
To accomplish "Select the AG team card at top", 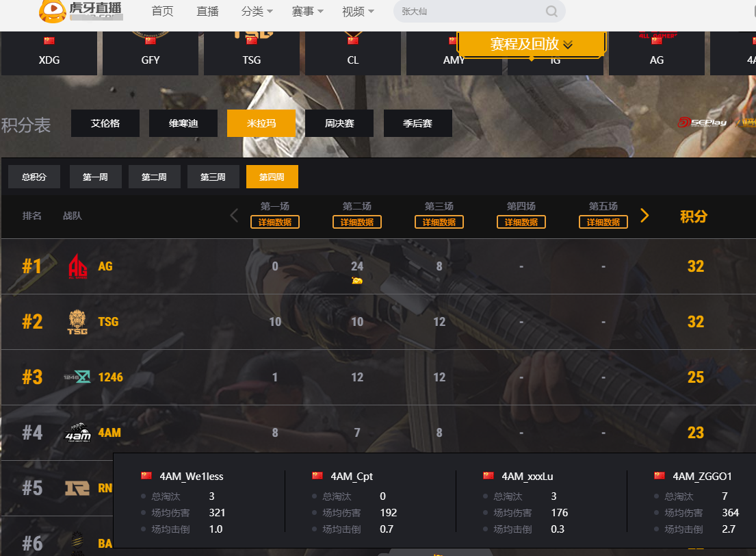I will pyautogui.click(x=657, y=53).
